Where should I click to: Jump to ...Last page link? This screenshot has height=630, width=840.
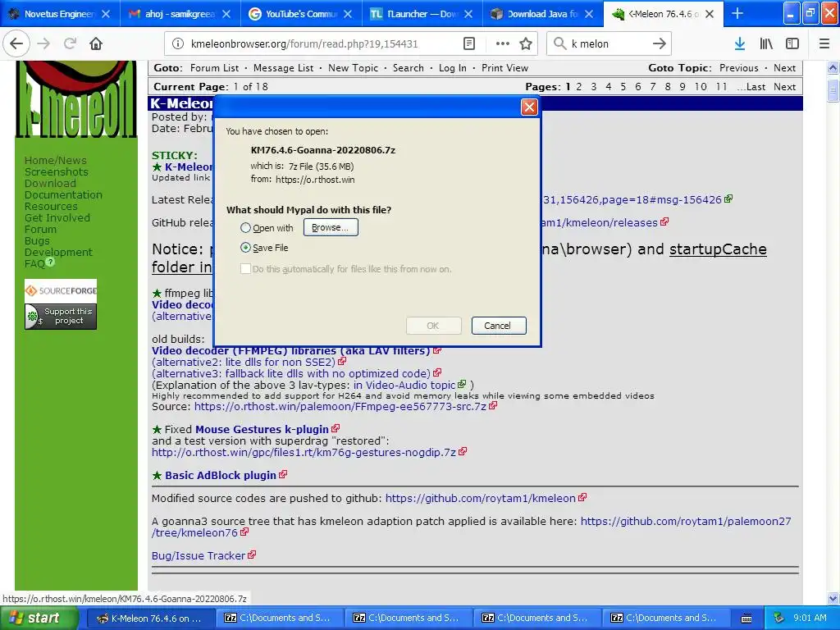[751, 87]
